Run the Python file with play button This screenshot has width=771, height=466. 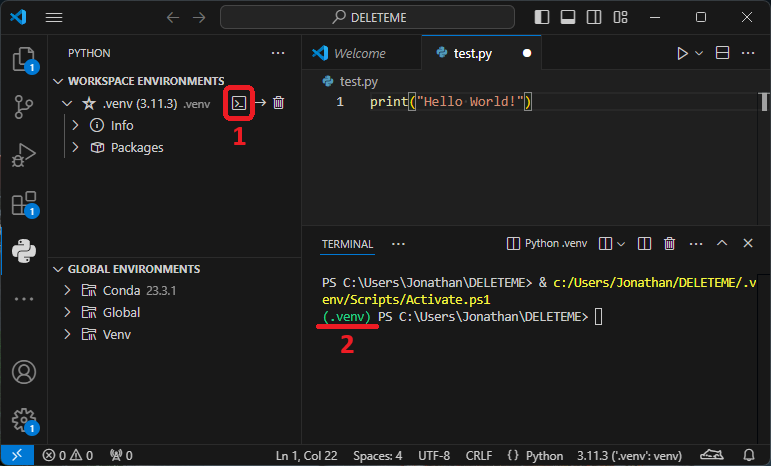(x=682, y=53)
